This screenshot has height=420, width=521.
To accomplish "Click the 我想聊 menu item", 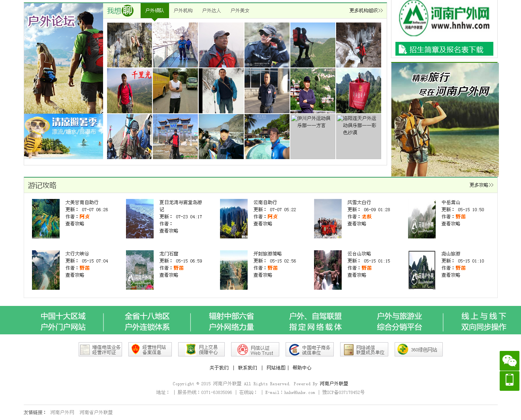I will click(120, 11).
